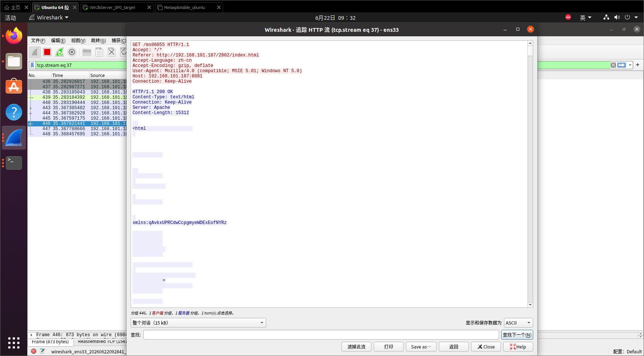
Task: Show applications grid in the dock
Action: (14, 343)
